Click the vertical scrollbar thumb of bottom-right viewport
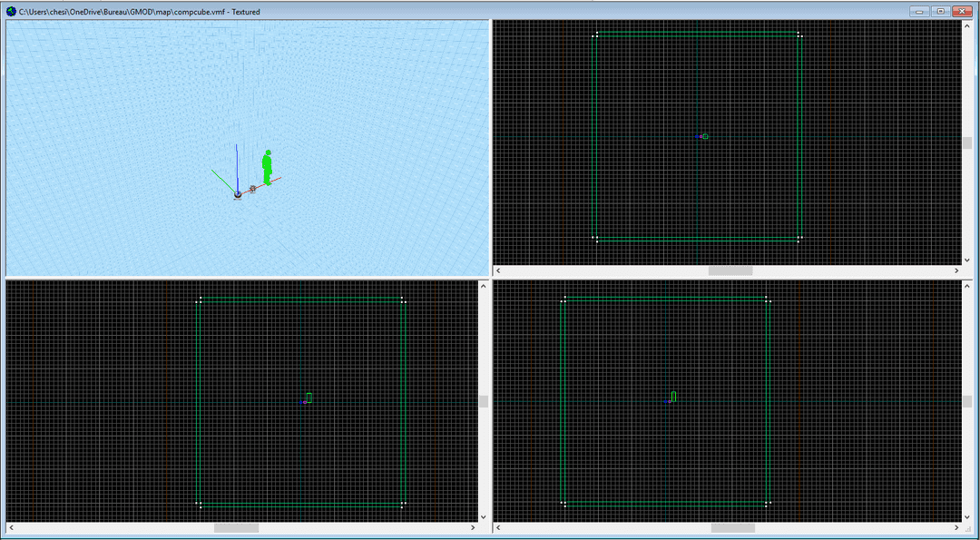Viewport: 980px width, 540px height. [x=967, y=401]
